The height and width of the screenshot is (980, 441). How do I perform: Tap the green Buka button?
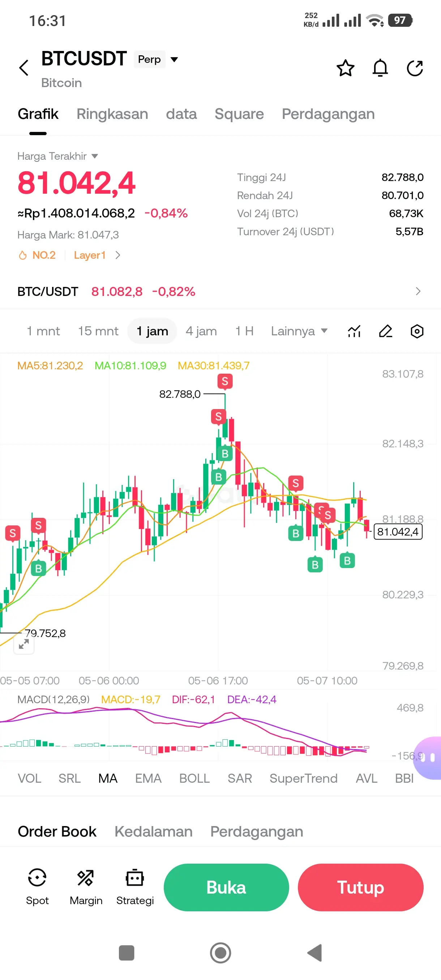click(226, 887)
